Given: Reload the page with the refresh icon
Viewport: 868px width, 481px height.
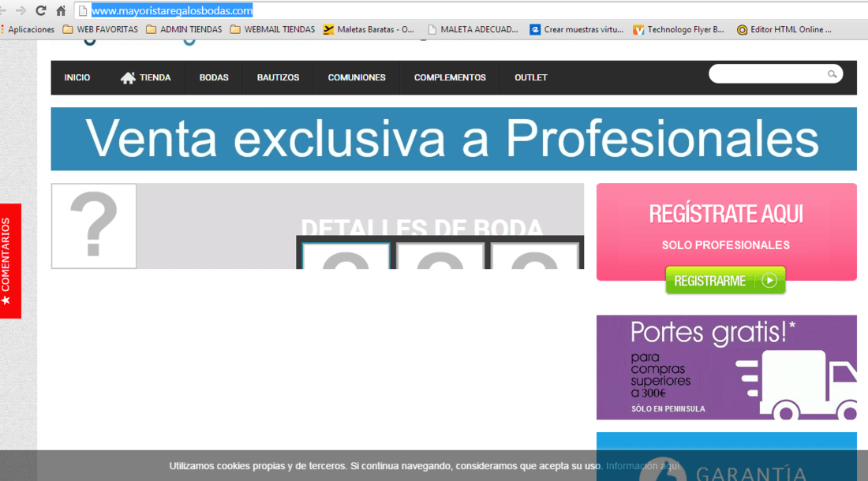Looking at the screenshot, I should (40, 10).
